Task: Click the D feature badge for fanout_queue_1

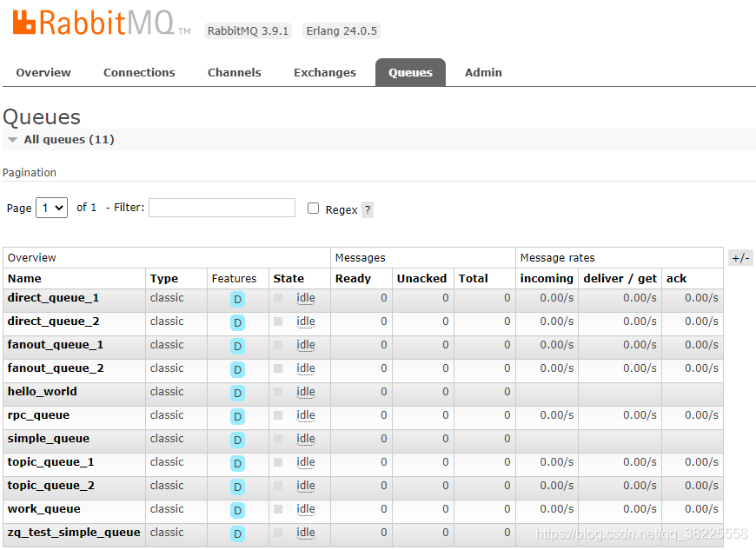Action: coord(237,346)
